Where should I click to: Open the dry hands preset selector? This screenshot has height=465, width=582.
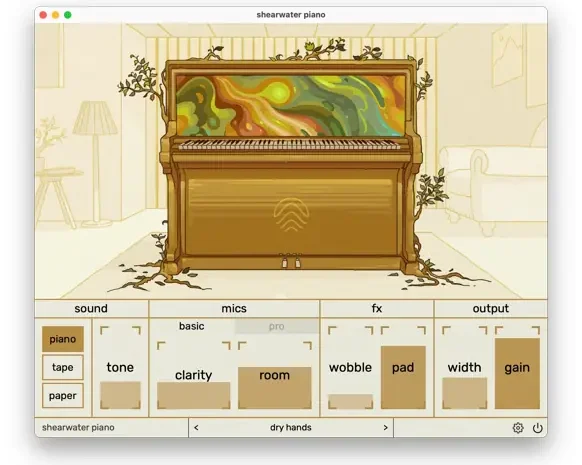(x=291, y=428)
